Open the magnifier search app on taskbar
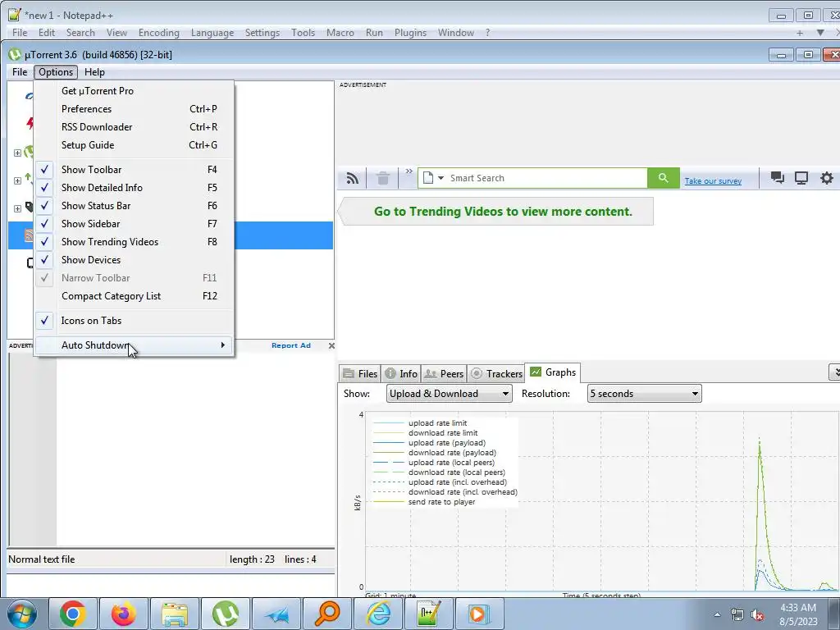Image resolution: width=840 pixels, height=630 pixels. [x=327, y=614]
